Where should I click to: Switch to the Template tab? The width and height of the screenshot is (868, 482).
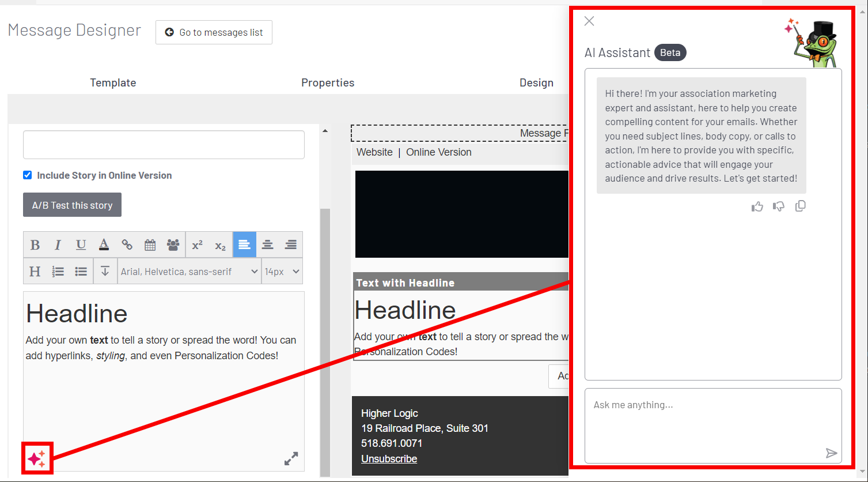tap(113, 83)
